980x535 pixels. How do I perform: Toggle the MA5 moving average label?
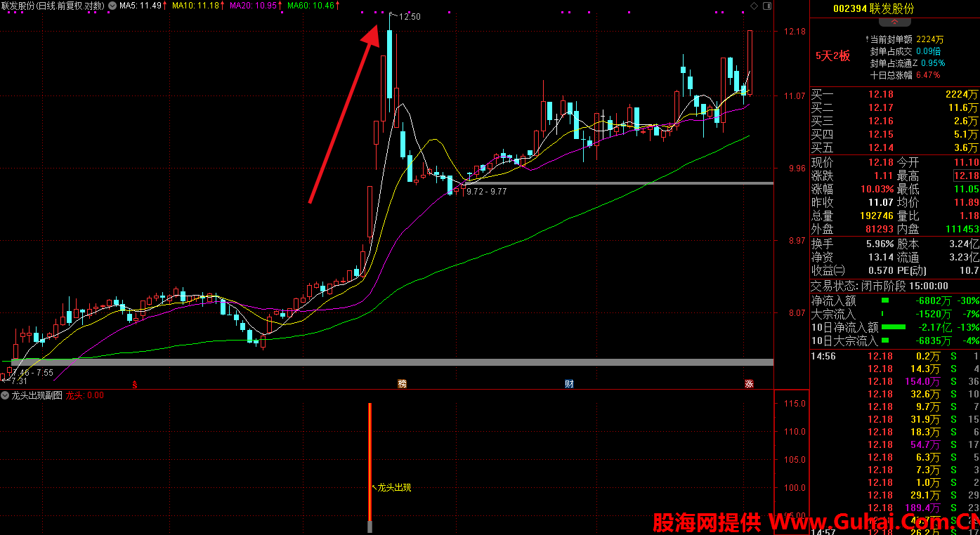(141, 6)
